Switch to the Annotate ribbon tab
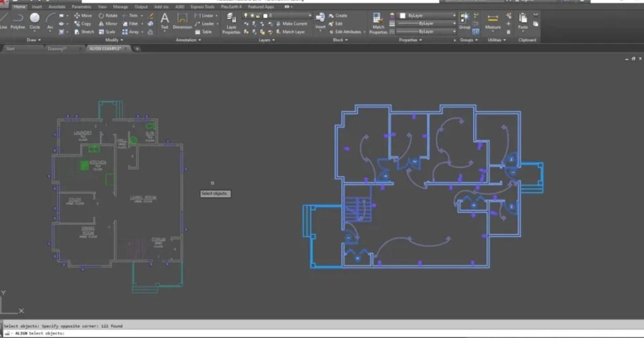 tap(57, 7)
